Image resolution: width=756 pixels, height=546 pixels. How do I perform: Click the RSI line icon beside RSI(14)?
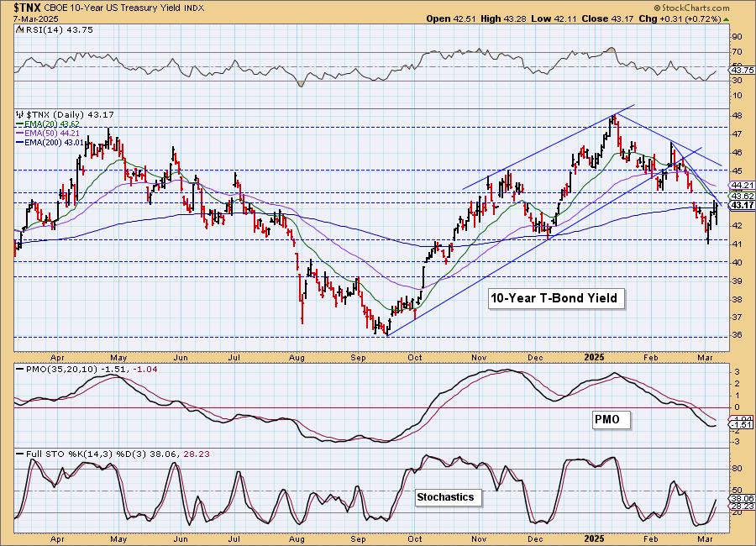pyautogui.click(x=19, y=30)
